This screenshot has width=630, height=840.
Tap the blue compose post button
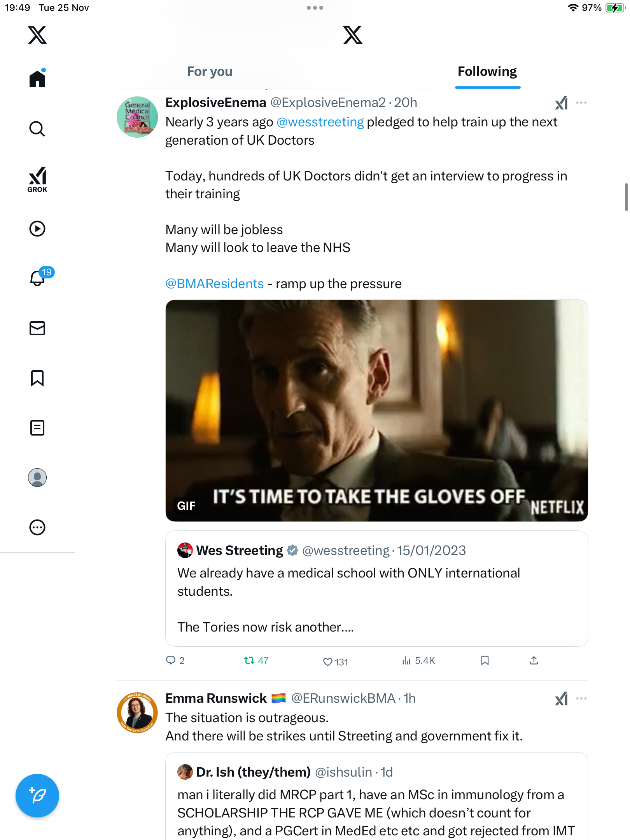[37, 796]
